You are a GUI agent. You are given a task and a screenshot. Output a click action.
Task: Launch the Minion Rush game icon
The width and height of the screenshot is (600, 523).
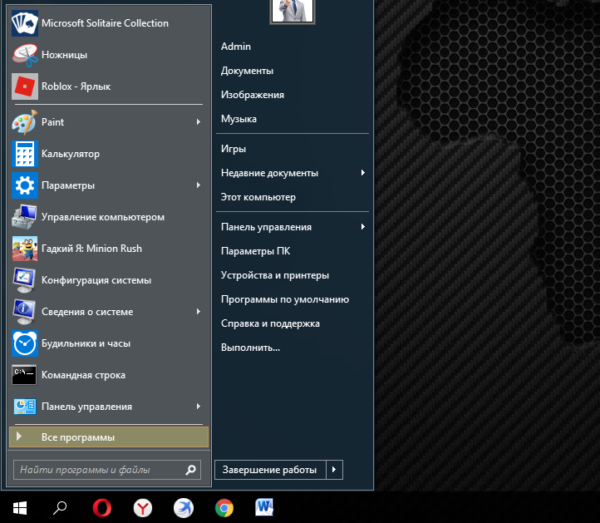click(25, 249)
